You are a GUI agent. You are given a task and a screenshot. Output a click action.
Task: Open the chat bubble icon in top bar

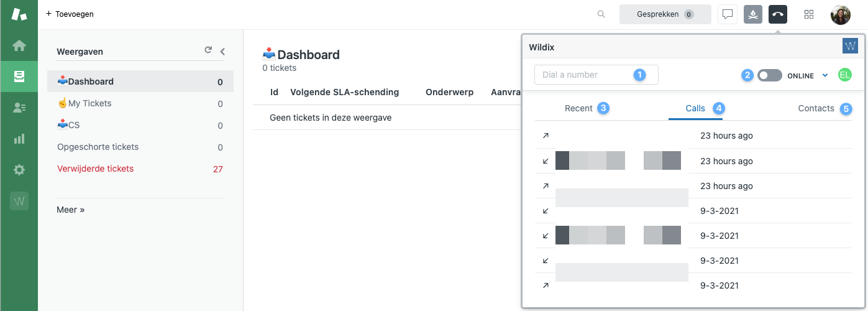click(x=728, y=14)
